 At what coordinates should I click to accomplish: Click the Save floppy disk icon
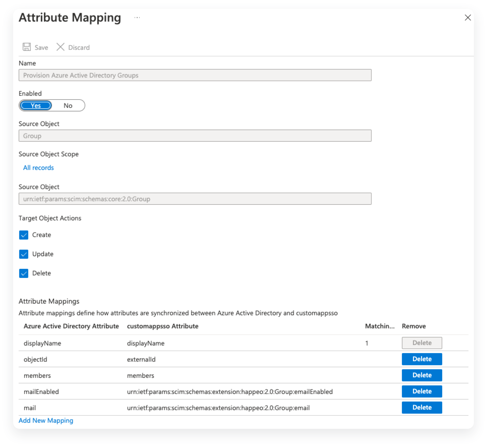click(27, 47)
